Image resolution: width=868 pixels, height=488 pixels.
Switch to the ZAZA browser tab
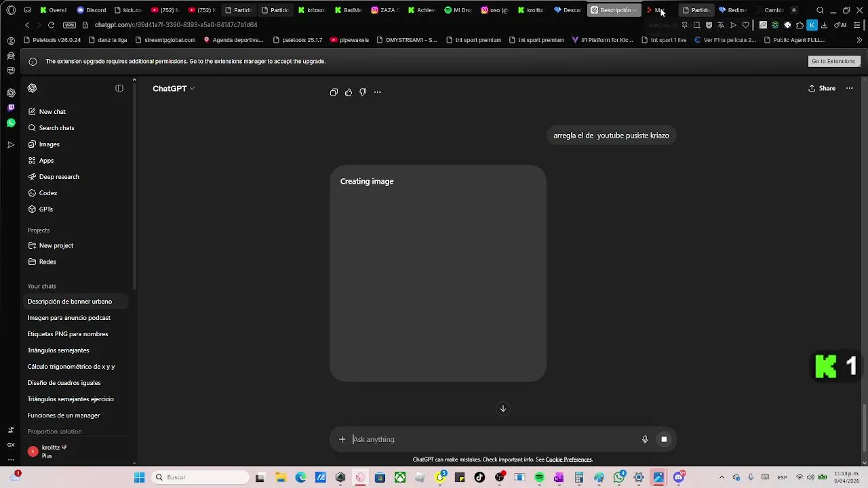tap(385, 10)
